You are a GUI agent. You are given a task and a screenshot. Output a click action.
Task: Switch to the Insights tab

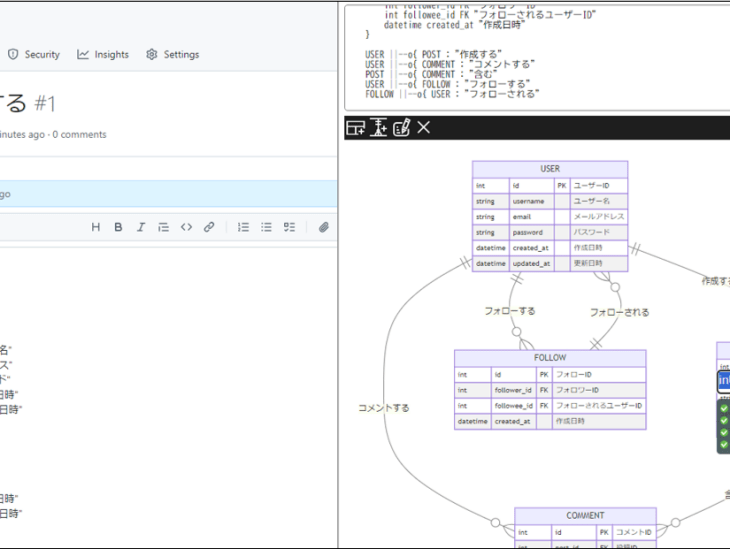[x=103, y=54]
